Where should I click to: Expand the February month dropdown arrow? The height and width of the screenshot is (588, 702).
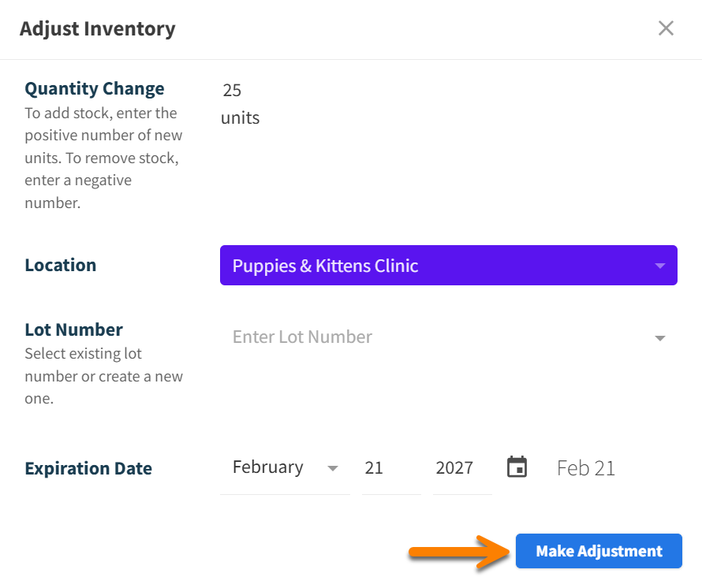pyautogui.click(x=333, y=468)
